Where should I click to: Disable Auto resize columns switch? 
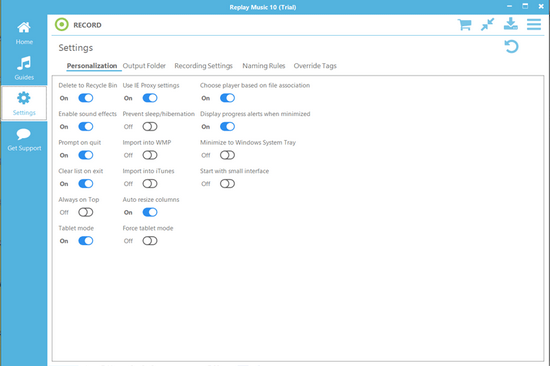tap(150, 212)
